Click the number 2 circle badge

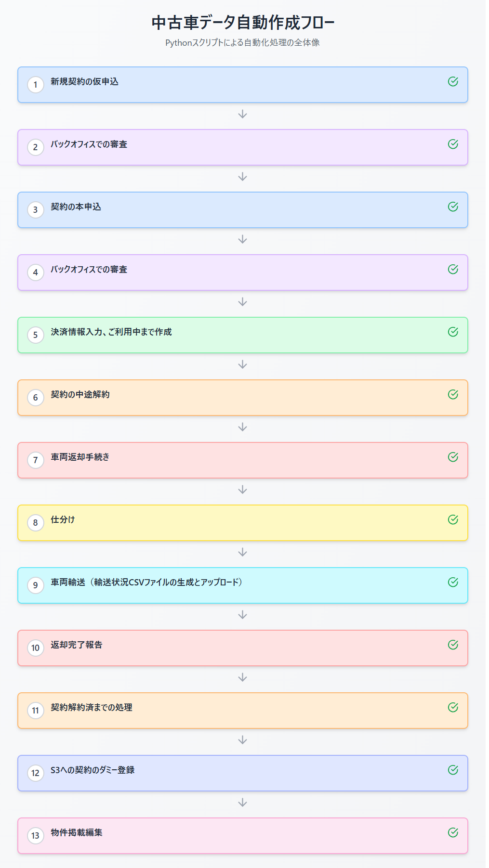[x=36, y=147]
